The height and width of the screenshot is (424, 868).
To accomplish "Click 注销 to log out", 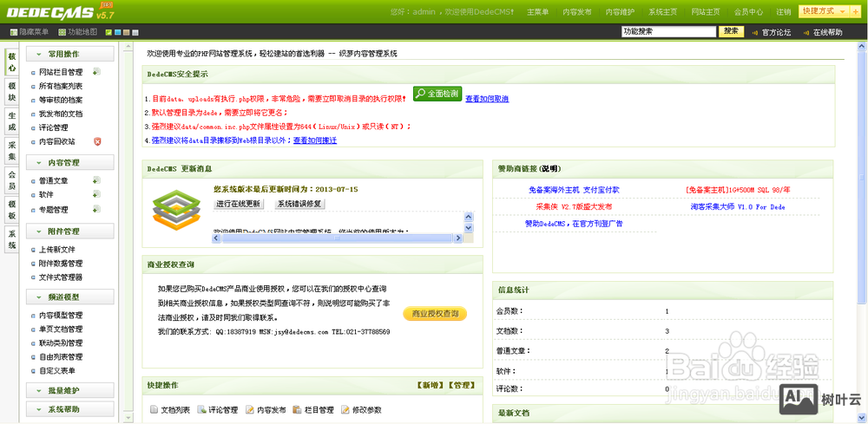I will [x=783, y=12].
